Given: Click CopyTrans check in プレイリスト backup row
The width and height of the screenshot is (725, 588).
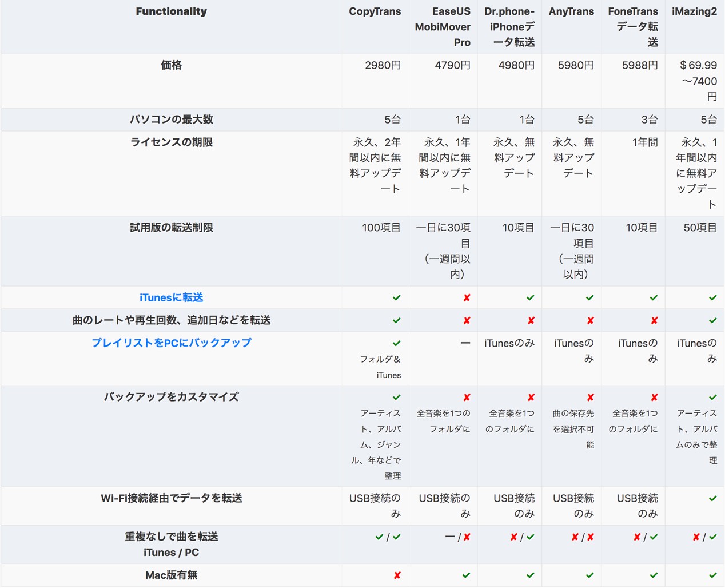Looking at the screenshot, I should 396,343.
